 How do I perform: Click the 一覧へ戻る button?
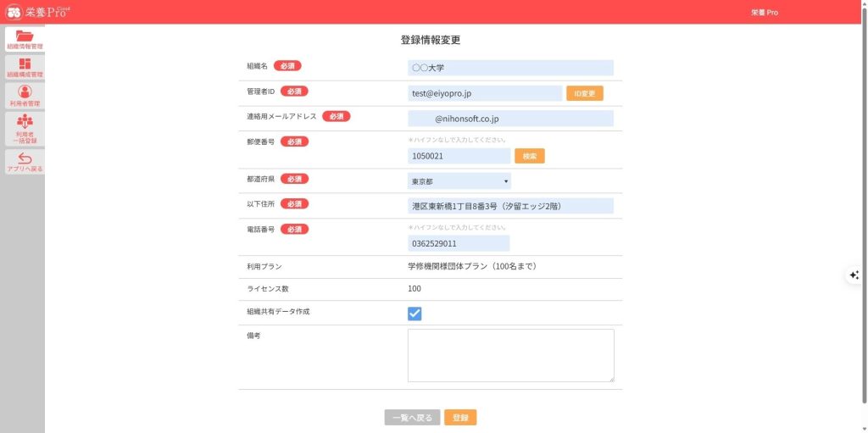(412, 418)
